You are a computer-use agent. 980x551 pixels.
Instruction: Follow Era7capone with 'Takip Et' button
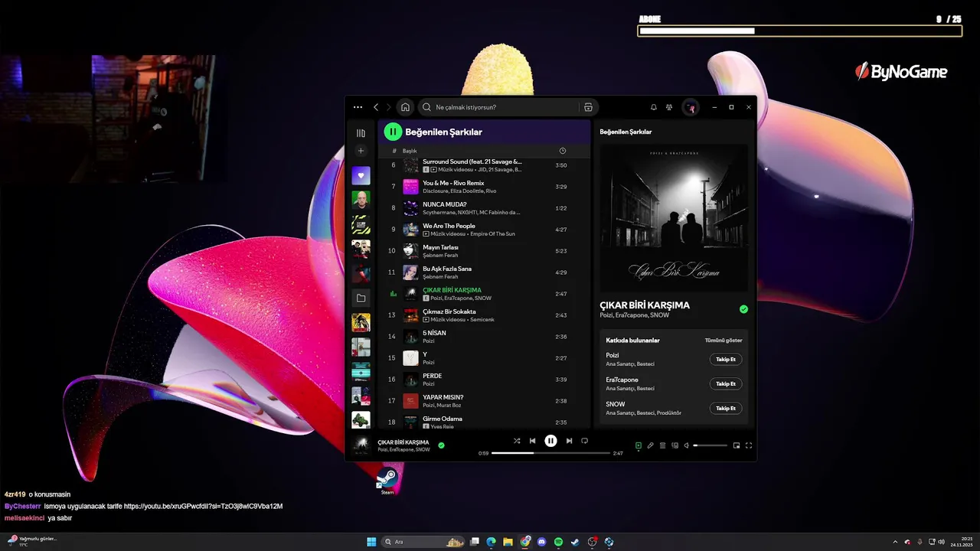coord(726,383)
